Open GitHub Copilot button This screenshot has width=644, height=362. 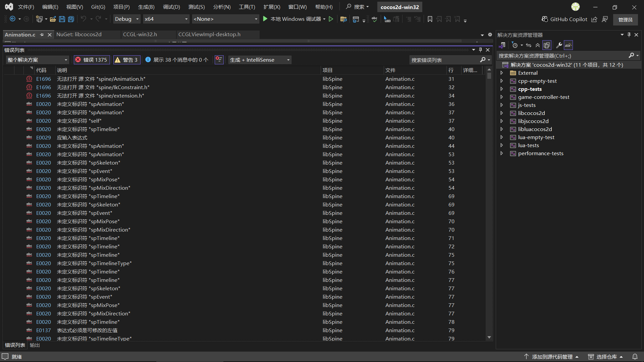pyautogui.click(x=565, y=19)
